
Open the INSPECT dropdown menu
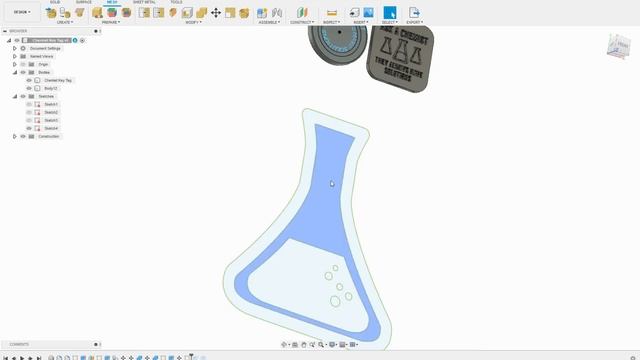click(332, 22)
